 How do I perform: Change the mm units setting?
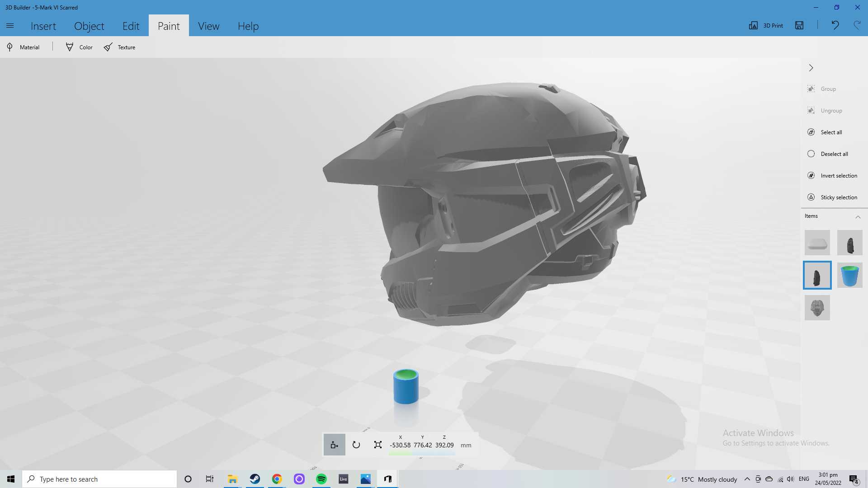pos(466,446)
